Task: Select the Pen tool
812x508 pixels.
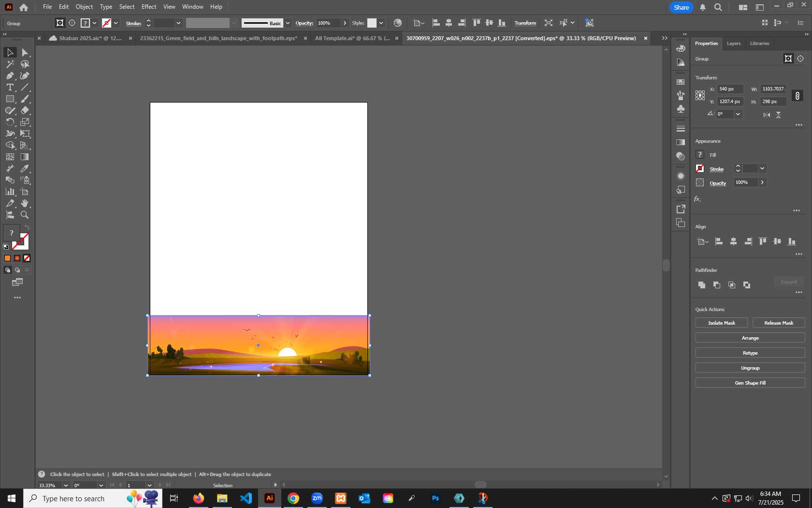Action: (10, 75)
